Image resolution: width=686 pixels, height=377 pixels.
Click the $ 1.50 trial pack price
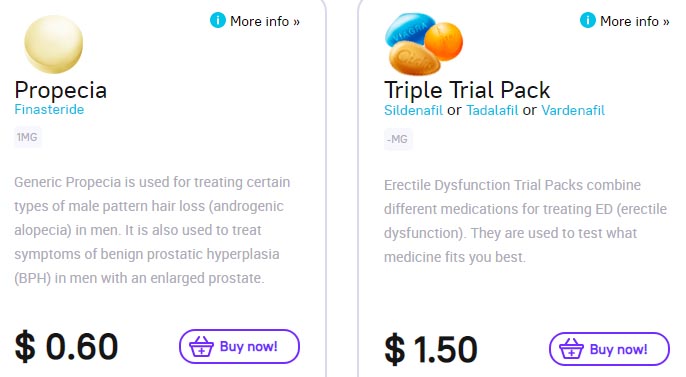click(x=430, y=349)
